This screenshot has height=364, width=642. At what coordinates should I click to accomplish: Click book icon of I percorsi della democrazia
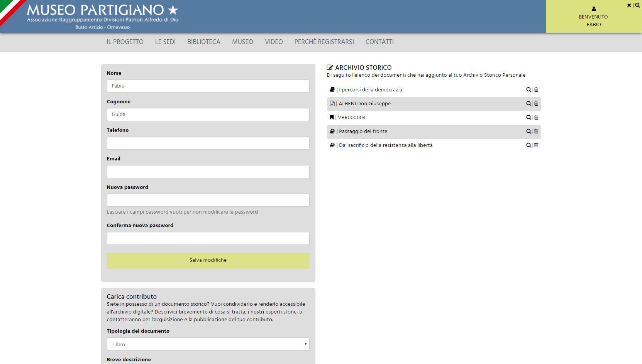tap(332, 89)
